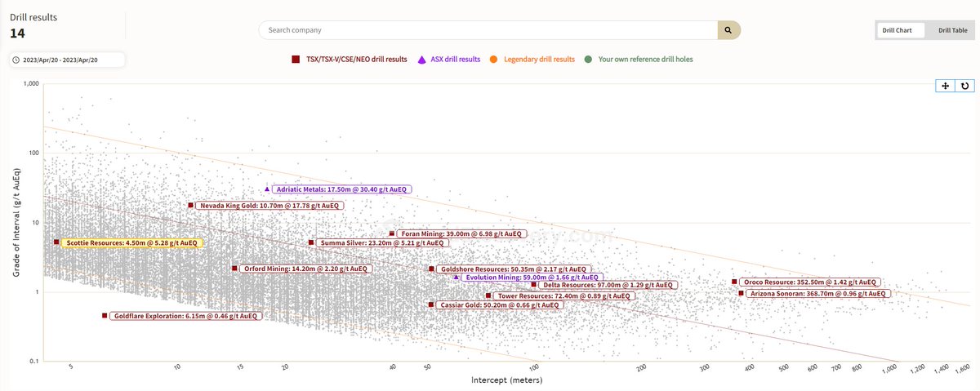The width and height of the screenshot is (980, 391).
Task: Open Goldshore Resources 50.35m label
Action: point(513,269)
